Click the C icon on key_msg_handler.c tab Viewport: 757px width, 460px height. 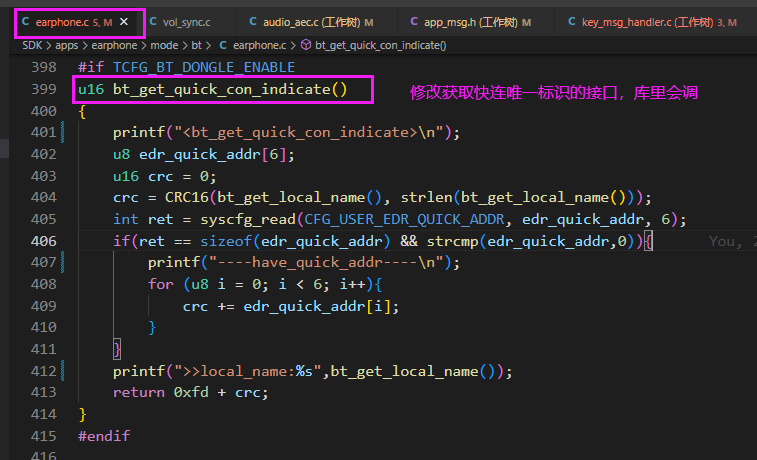point(572,22)
